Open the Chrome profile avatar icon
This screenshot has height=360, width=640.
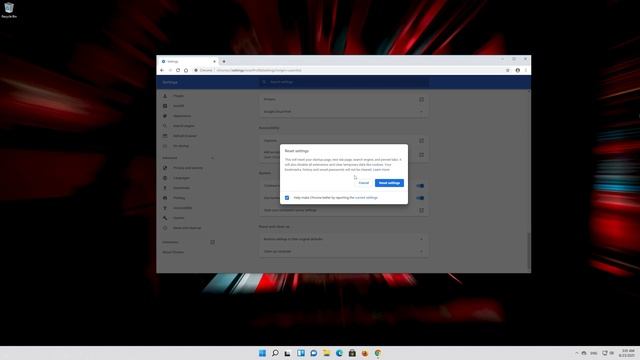(x=518, y=70)
